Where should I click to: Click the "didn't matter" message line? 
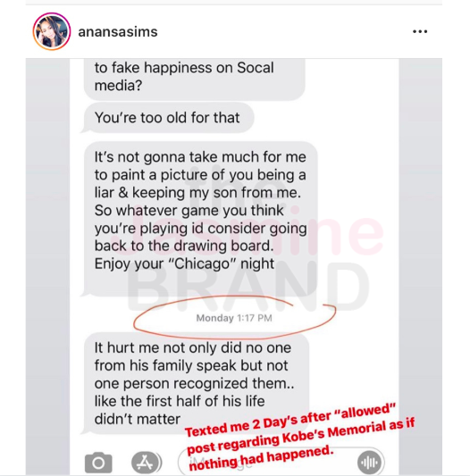pyautogui.click(x=138, y=419)
